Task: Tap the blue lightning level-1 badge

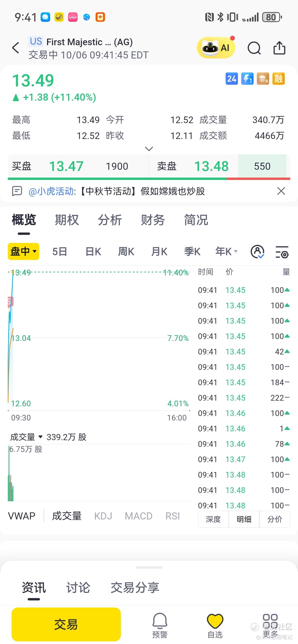Action: [247, 79]
